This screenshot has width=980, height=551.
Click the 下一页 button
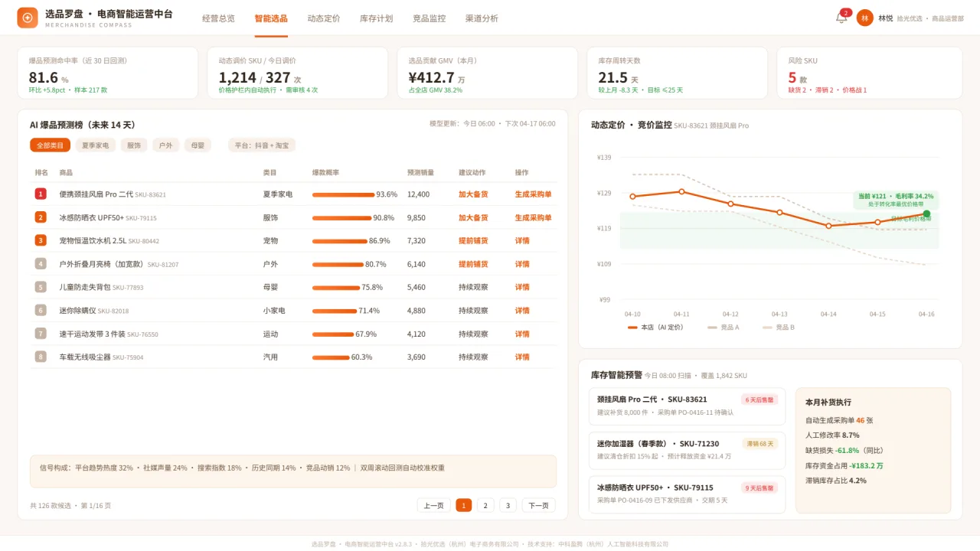539,505
